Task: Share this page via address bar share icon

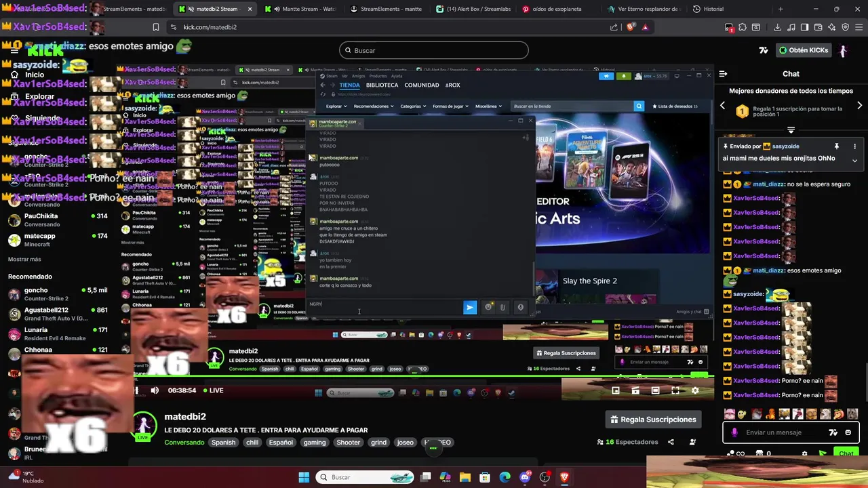Action: pyautogui.click(x=614, y=27)
